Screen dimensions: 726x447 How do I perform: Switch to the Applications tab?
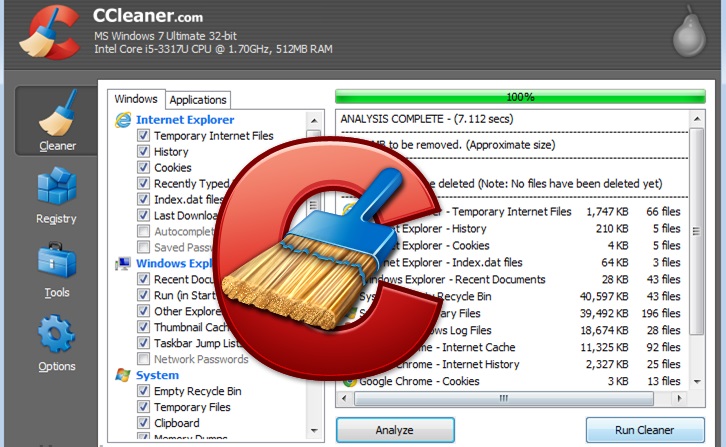(198, 100)
